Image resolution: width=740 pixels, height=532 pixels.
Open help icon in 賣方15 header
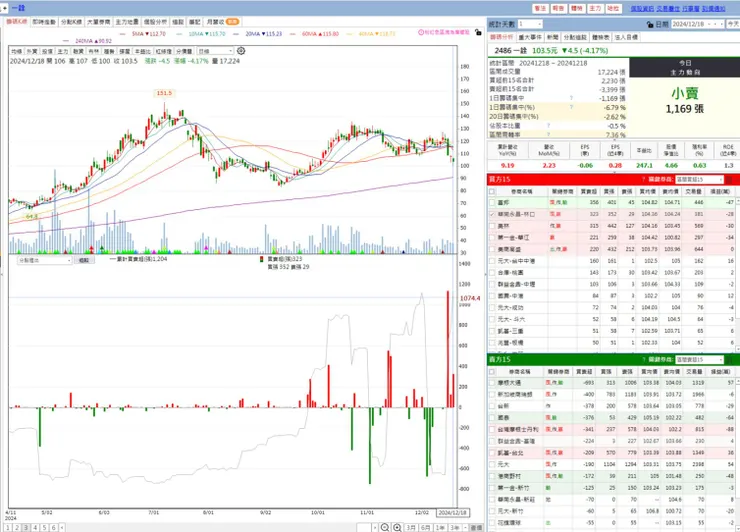pyautogui.click(x=643, y=360)
